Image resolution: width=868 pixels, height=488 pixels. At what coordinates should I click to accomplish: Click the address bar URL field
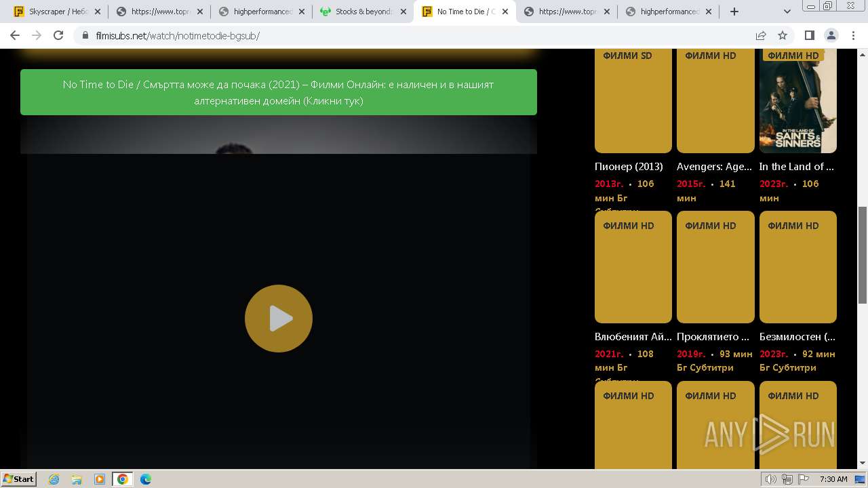pyautogui.click(x=414, y=36)
